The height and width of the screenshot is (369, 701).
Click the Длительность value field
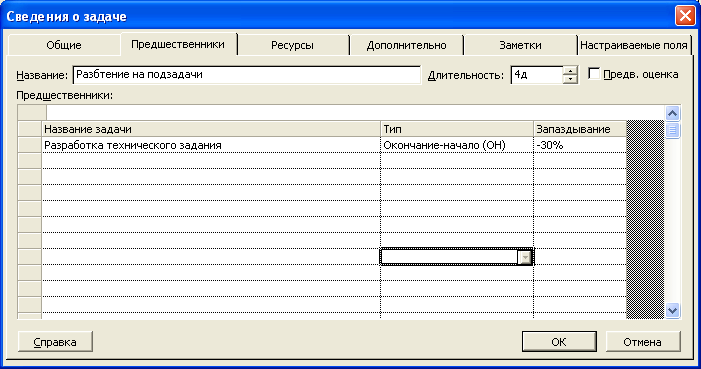coord(536,75)
